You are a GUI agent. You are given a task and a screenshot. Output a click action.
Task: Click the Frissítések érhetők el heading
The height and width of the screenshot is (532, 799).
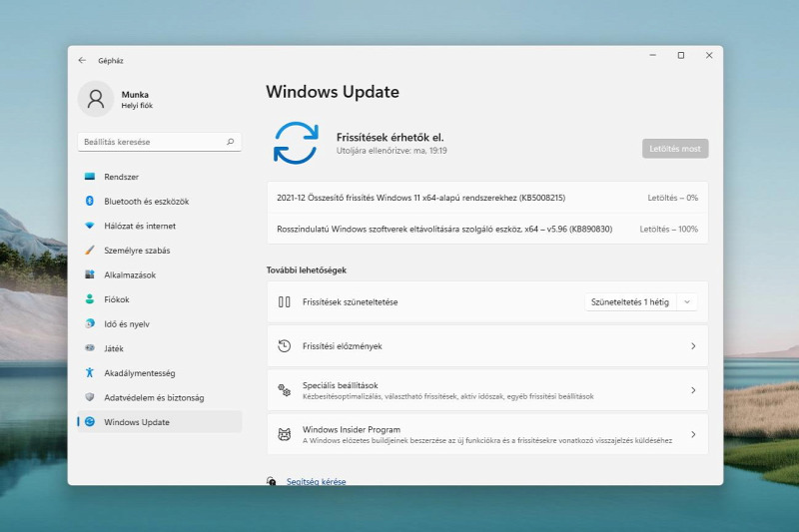pos(391,137)
